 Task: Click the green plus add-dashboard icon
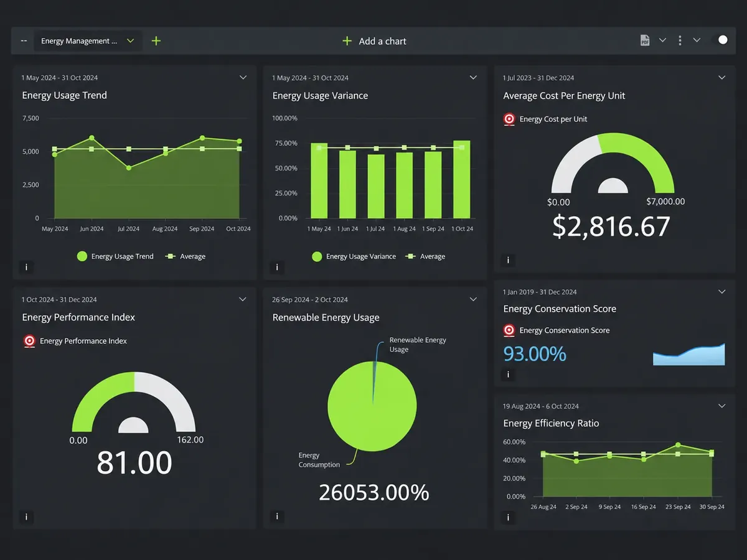(156, 41)
